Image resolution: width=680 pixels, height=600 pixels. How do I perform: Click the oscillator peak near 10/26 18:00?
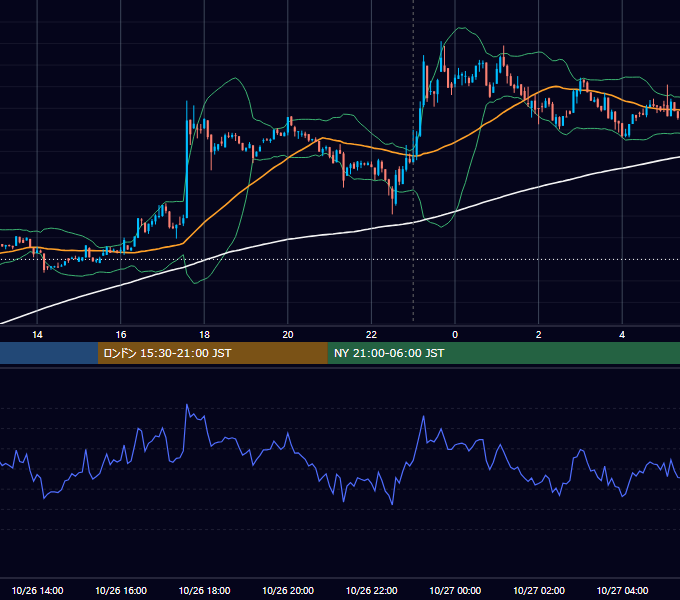click(187, 405)
